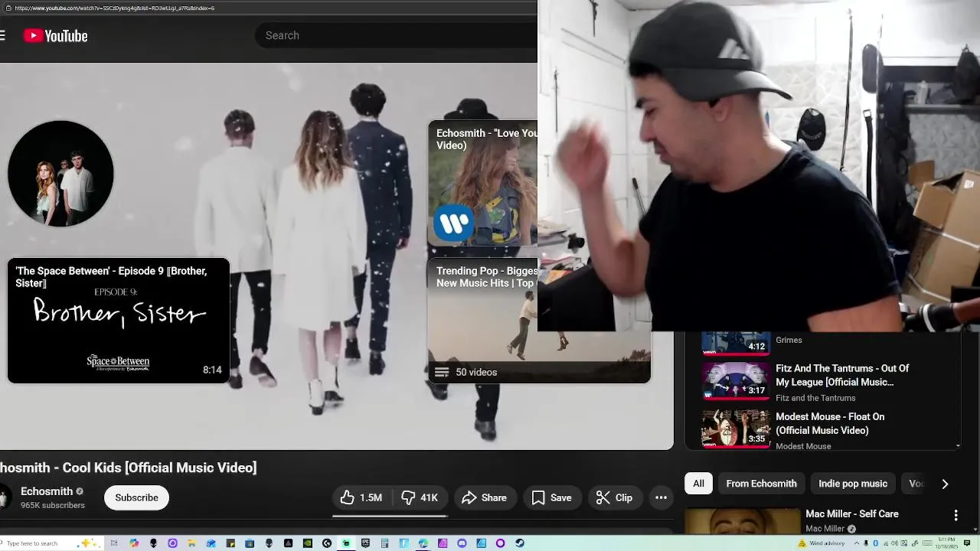Click the Bluetooth tray icon
Viewport: 980px width, 551px height.
click(x=875, y=543)
